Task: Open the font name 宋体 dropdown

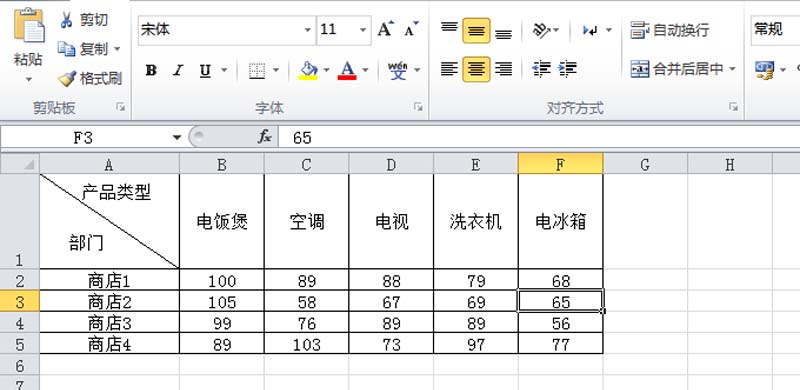Action: 308,30
